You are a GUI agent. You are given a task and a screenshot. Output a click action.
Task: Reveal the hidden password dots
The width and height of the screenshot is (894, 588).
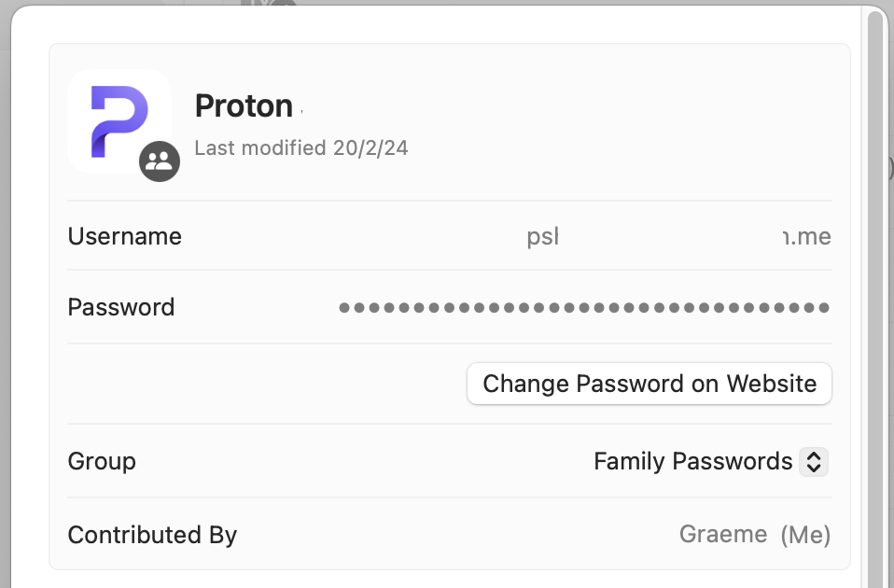click(x=583, y=307)
